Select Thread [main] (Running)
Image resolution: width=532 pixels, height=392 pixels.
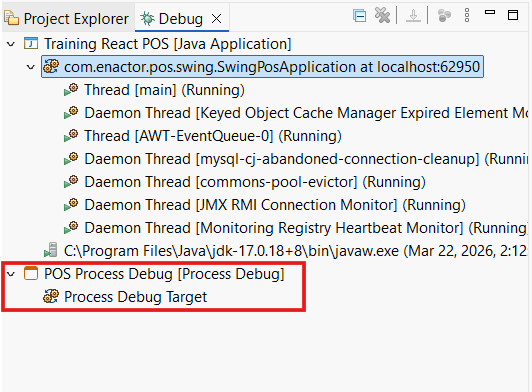(165, 90)
